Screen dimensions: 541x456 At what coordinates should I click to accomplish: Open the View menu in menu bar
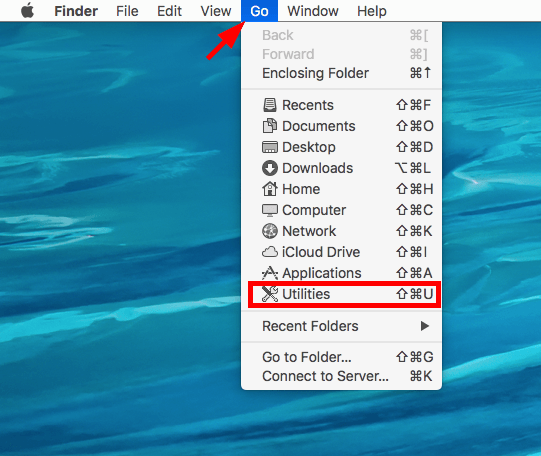(x=216, y=11)
